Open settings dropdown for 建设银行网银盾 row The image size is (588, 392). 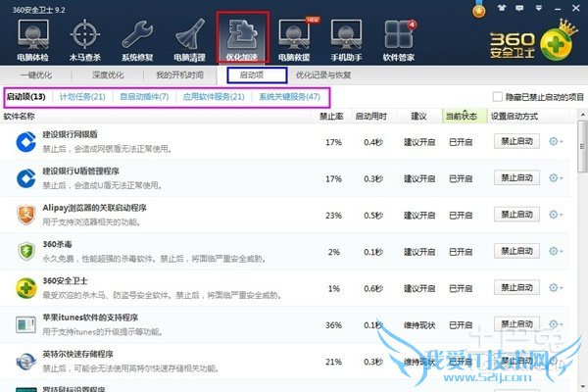[x=556, y=141]
